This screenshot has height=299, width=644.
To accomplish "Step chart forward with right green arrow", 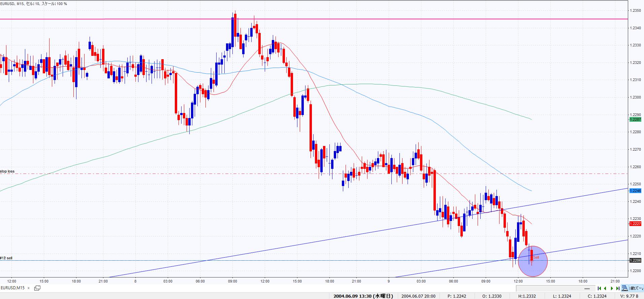I will (612, 288).
